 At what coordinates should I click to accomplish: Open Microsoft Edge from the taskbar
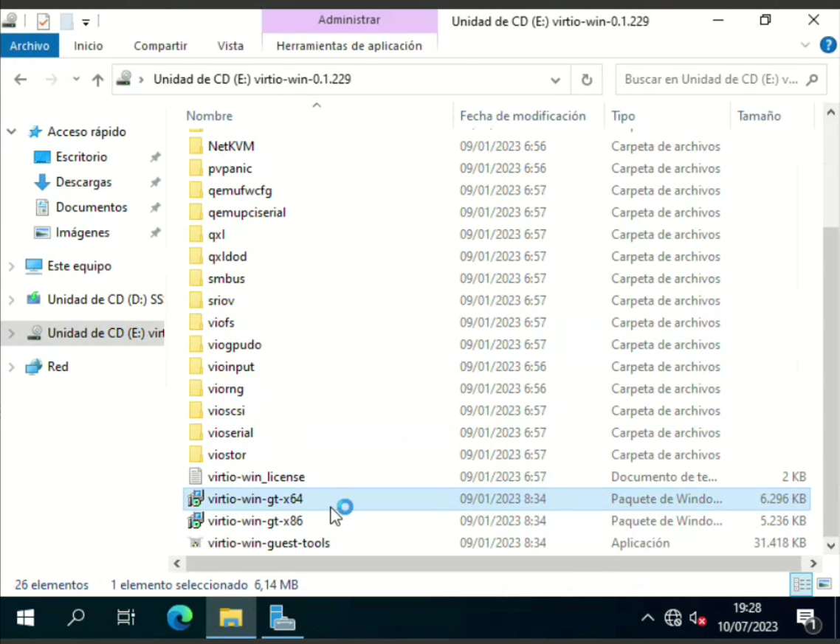(179, 617)
